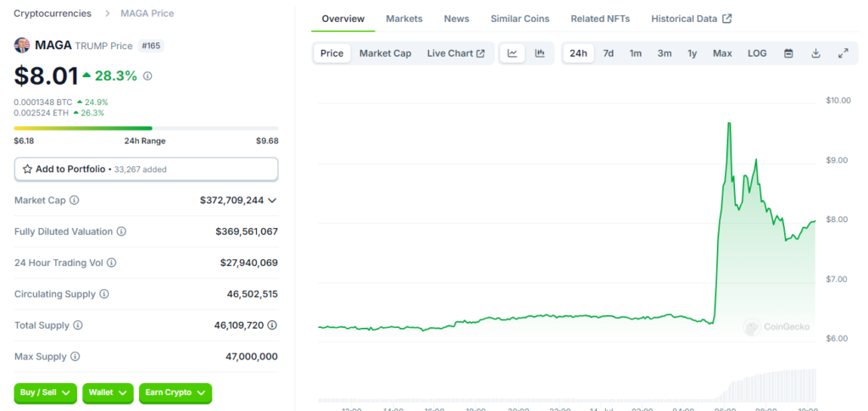Click the info icon beside Circulating Supply
The height and width of the screenshot is (411, 868).
pyautogui.click(x=104, y=294)
